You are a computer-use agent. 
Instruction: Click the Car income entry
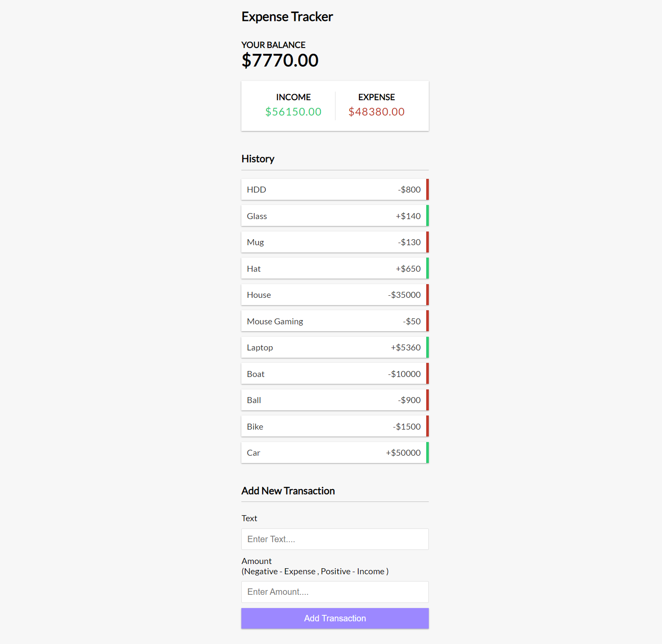[334, 452]
